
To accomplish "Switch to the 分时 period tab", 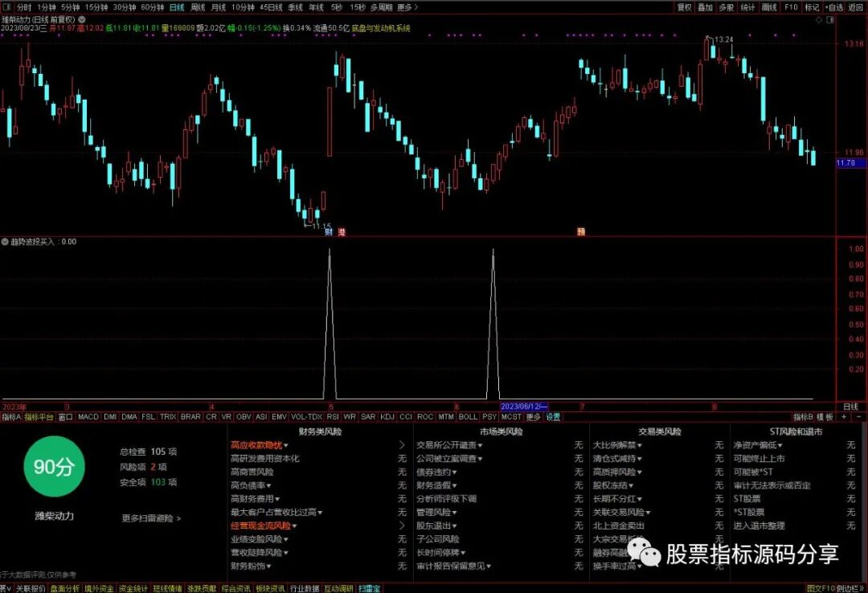I will [x=24, y=7].
